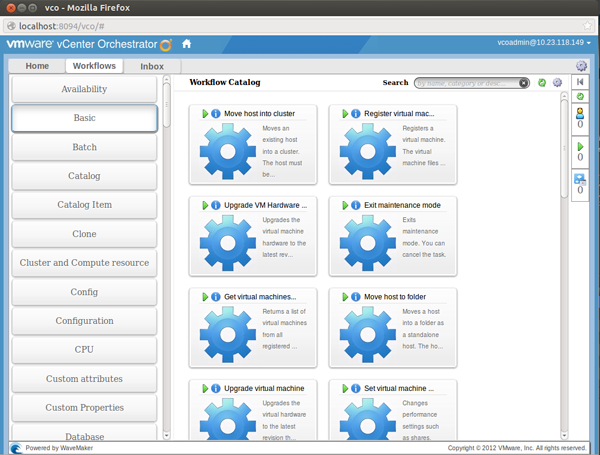Screen dimensions: 600x455
Task: Open running workflows icon in right panel
Action: tap(580, 147)
